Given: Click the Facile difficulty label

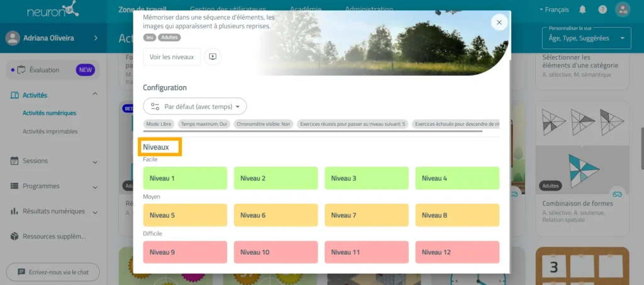Looking at the screenshot, I should [150, 159].
